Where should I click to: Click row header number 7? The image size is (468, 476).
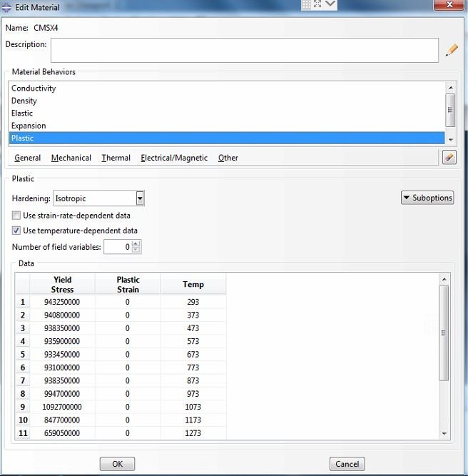[x=22, y=380]
